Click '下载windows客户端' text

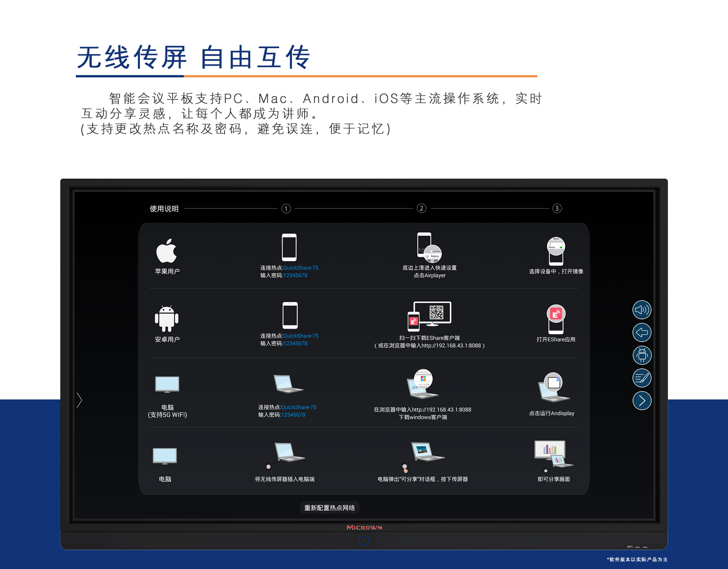422,417
